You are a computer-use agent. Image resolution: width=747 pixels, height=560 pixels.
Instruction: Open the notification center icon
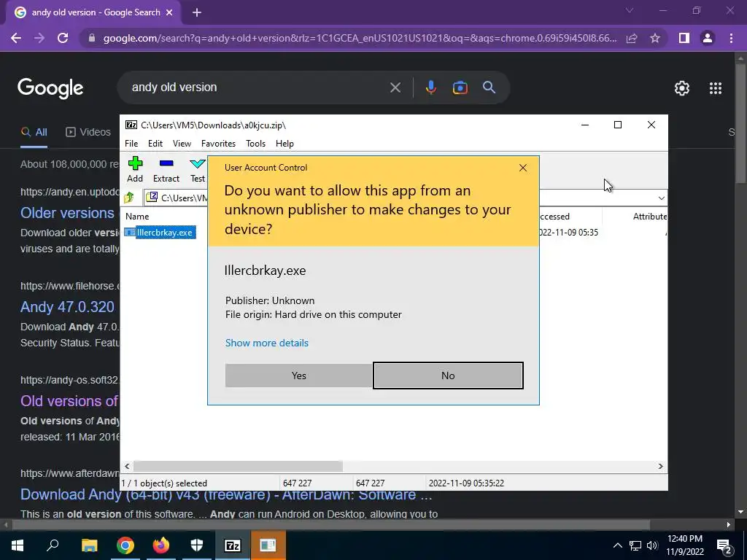coord(724,545)
